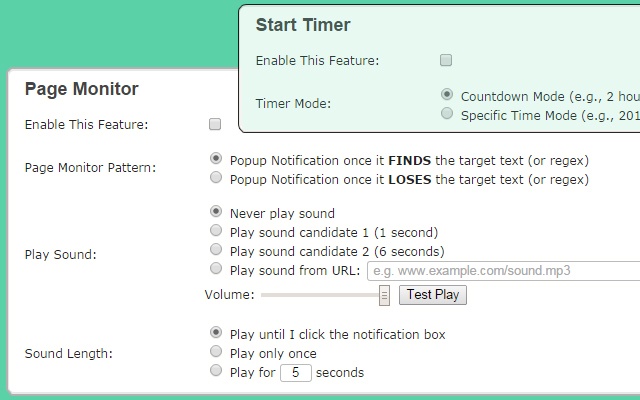Viewport: 640px width, 400px height.
Task: Select Play sound candidate 2 option
Action: tap(216, 250)
